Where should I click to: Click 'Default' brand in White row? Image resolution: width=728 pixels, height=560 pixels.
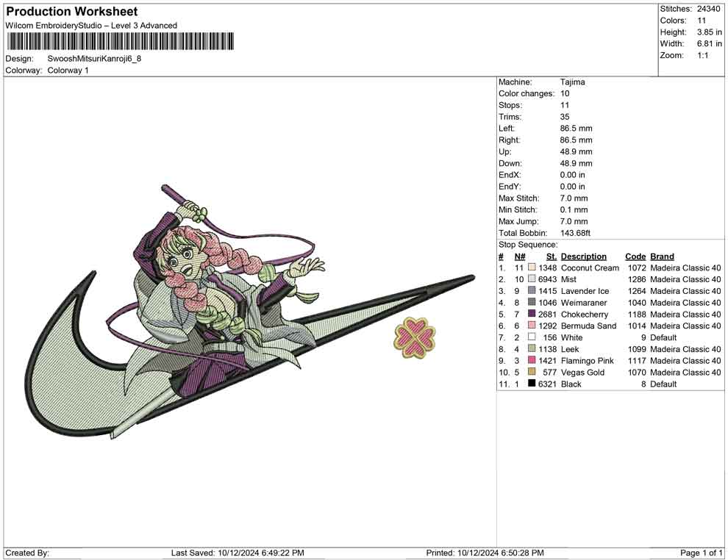pos(663,337)
